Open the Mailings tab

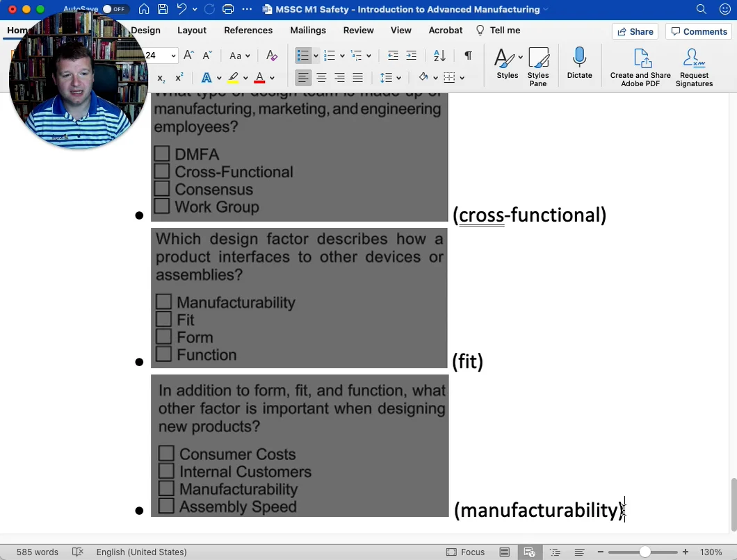pyautogui.click(x=308, y=30)
